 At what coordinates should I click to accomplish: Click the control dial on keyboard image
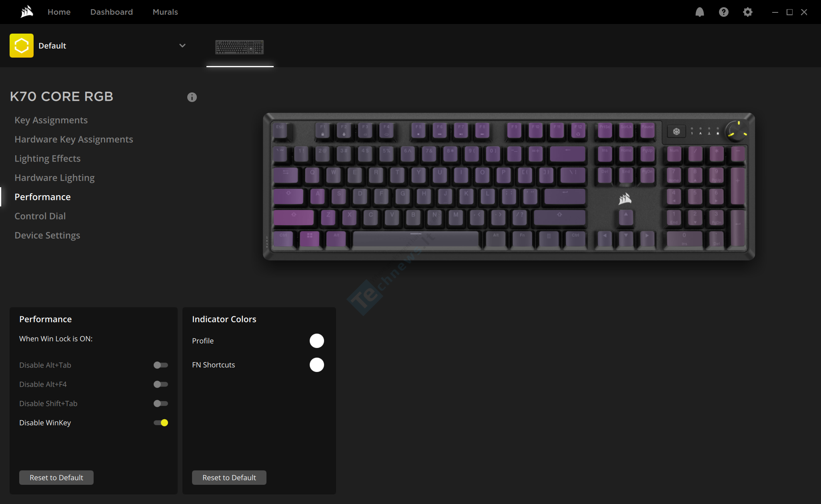pyautogui.click(x=737, y=131)
